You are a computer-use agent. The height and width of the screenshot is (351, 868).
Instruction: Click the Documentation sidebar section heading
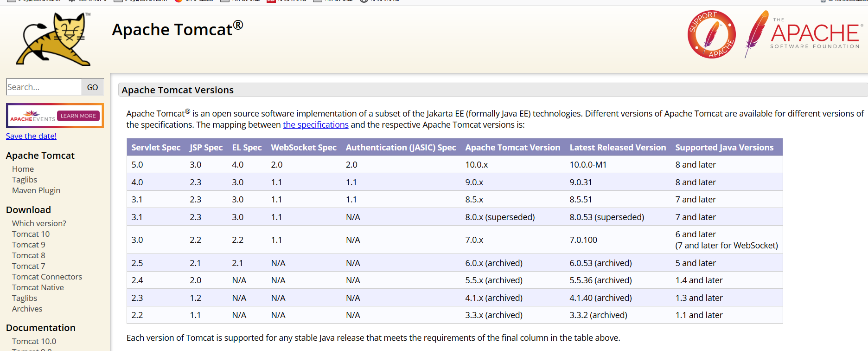pyautogui.click(x=41, y=328)
